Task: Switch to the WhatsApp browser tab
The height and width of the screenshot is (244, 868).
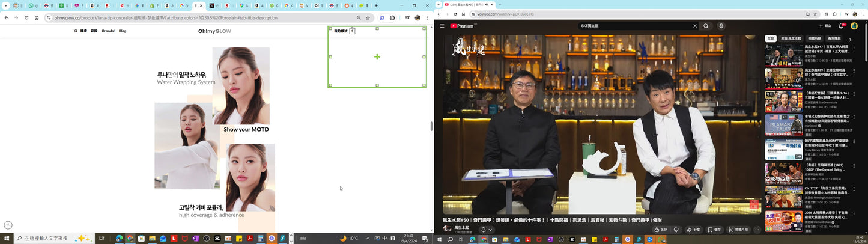Action: [x=31, y=5]
